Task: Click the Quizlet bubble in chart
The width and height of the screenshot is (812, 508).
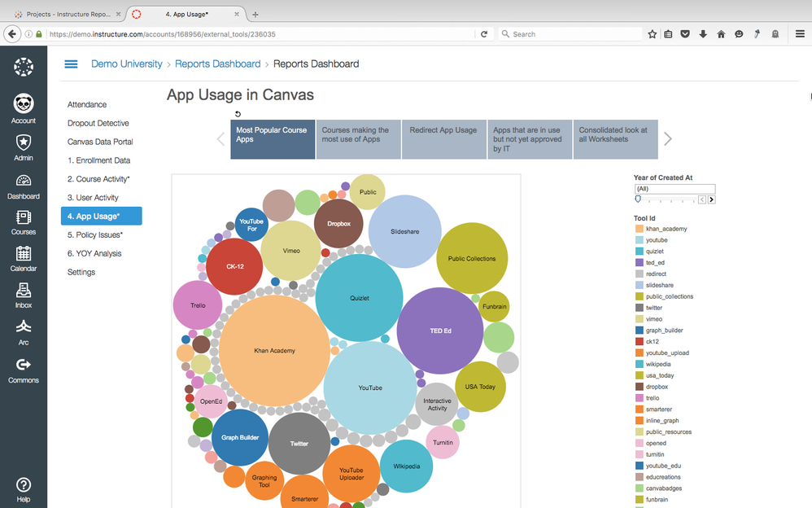Action: pyautogui.click(x=360, y=298)
